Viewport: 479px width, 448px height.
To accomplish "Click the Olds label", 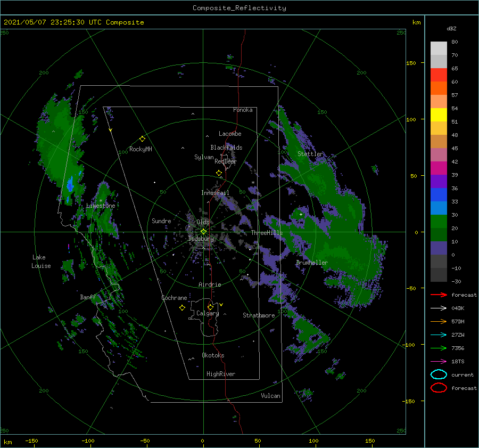I will click(203, 222).
